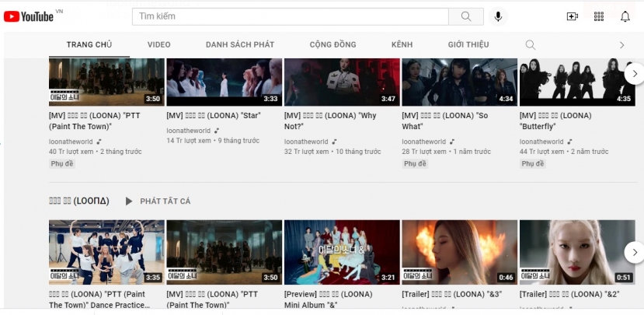Click loonatheworld channel name under "Why Not?"
This screenshot has width=644, height=315.
click(x=306, y=142)
